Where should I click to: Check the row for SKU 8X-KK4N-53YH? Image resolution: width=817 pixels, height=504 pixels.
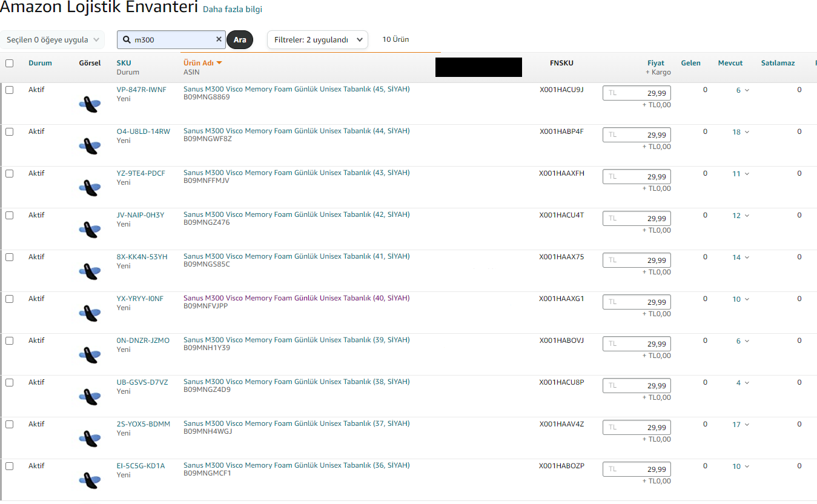[9, 257]
